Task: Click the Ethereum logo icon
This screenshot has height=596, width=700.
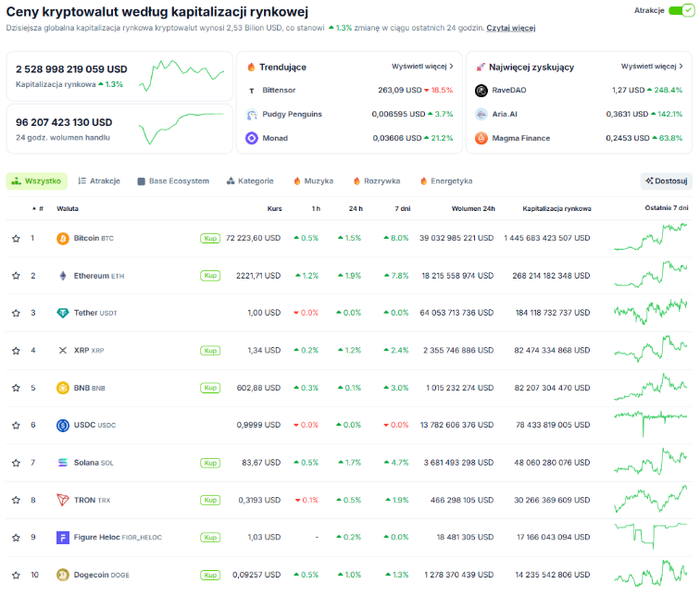Action: coord(63,276)
